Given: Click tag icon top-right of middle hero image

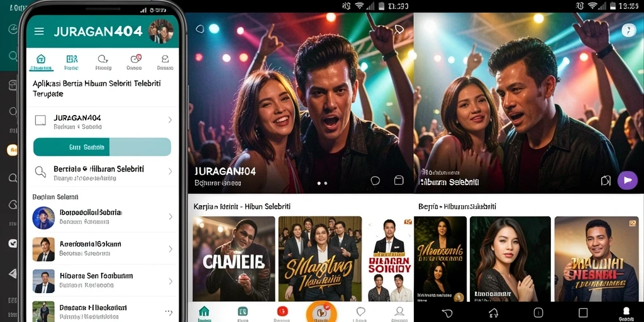Looking at the screenshot, I should pos(399,29).
